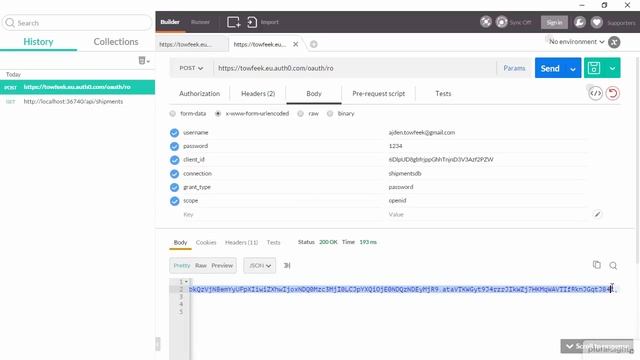Generate code snippet icon
Screen dimensions: 640x360
click(596, 93)
